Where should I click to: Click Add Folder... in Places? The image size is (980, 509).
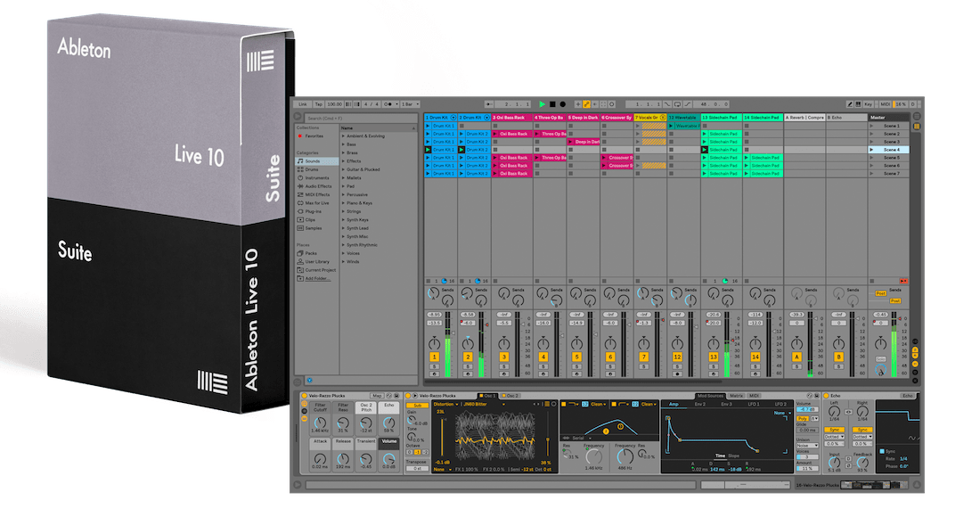click(317, 278)
